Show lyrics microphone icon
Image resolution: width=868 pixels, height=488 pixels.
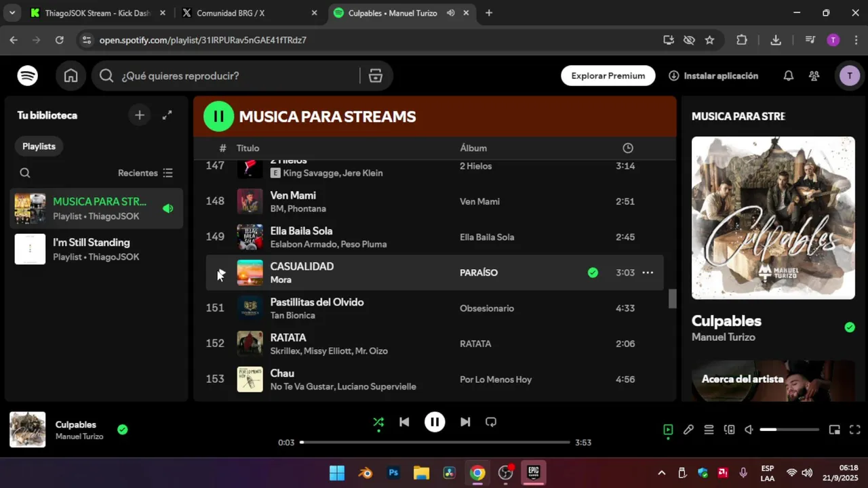(x=688, y=430)
